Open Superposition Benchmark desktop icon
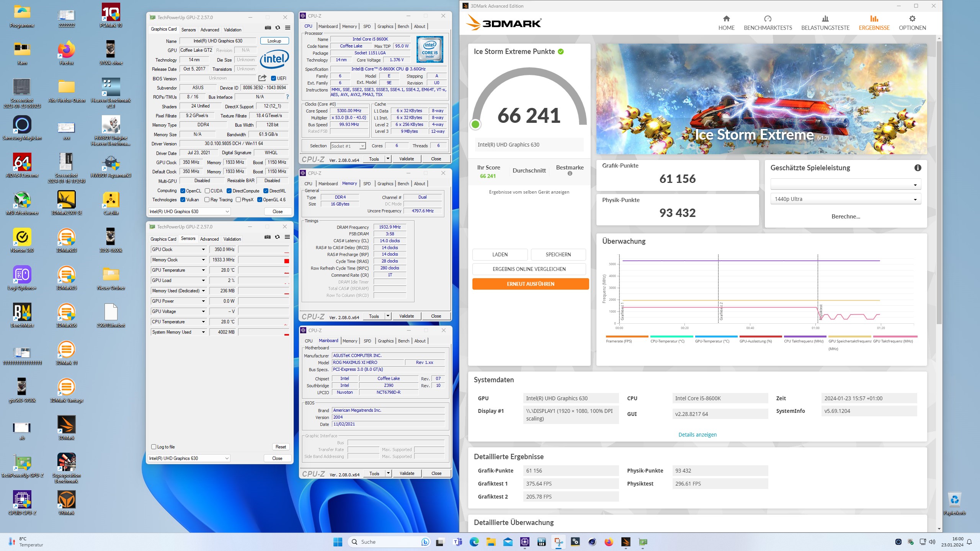This screenshot has width=980, height=551. (66, 468)
